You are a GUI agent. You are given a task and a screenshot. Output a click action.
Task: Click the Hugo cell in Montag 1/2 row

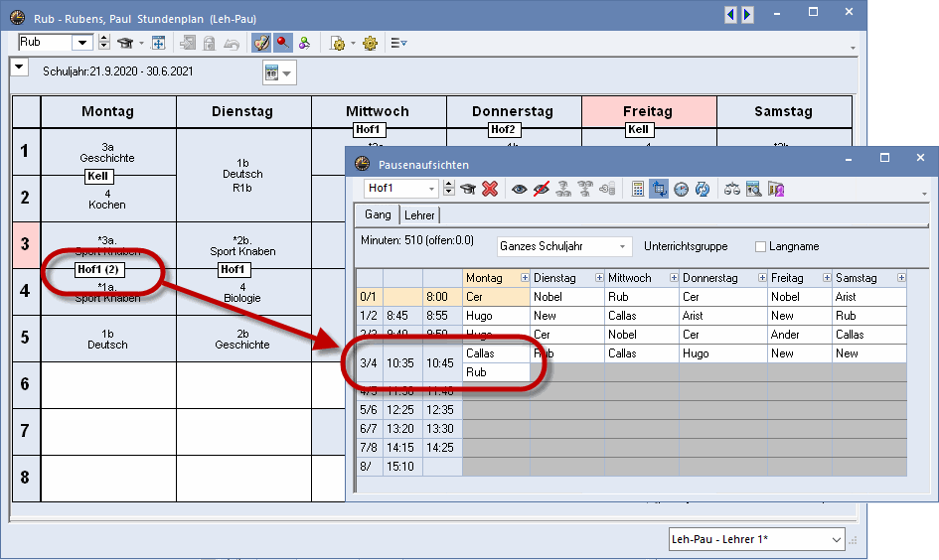pos(497,316)
